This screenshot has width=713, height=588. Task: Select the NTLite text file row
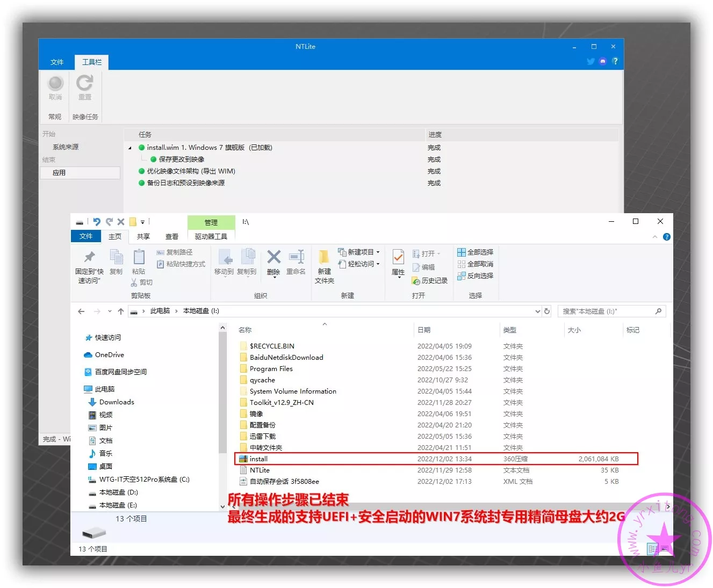coord(429,470)
